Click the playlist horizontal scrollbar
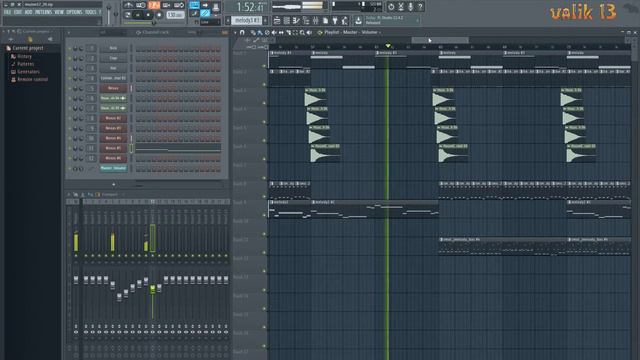This screenshot has height=360, width=640. click(440, 40)
